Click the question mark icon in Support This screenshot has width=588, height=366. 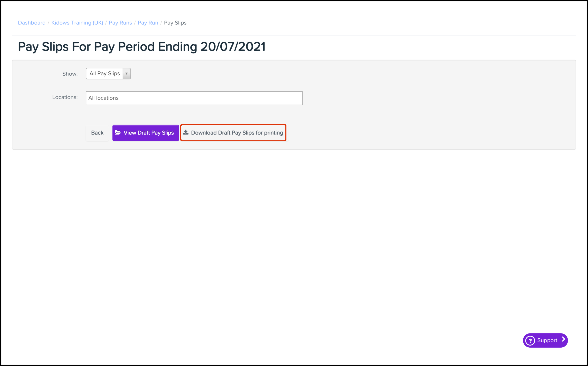(530, 341)
